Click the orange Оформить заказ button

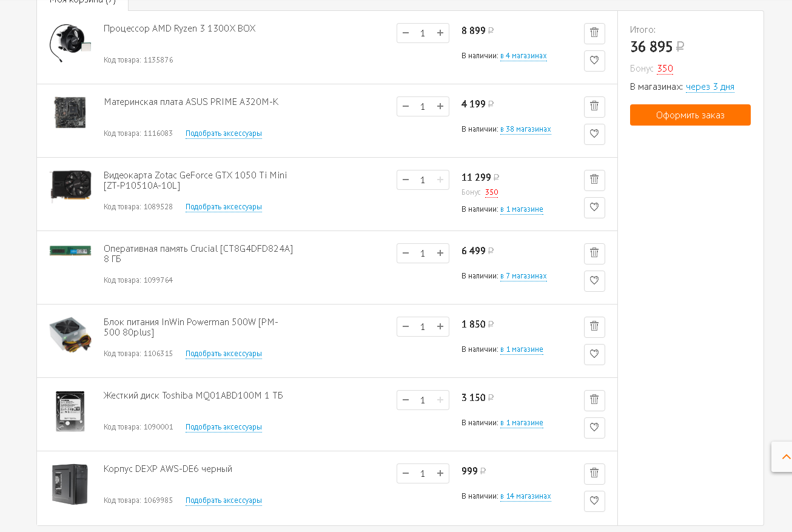[x=690, y=115]
